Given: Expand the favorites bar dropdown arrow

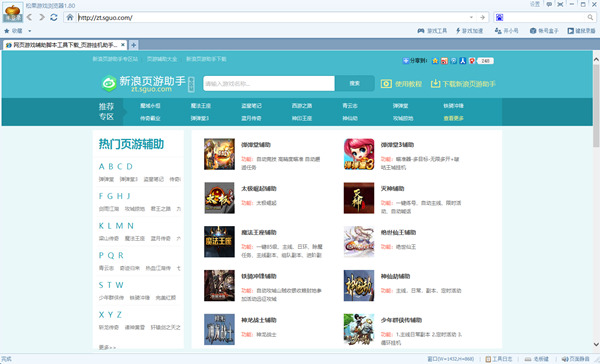Looking at the screenshot, I should pos(29,31).
